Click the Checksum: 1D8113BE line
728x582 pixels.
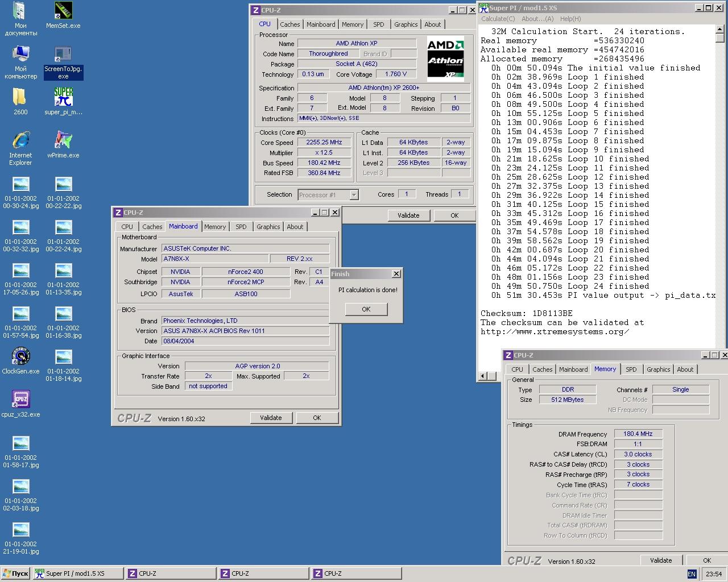[x=527, y=313]
